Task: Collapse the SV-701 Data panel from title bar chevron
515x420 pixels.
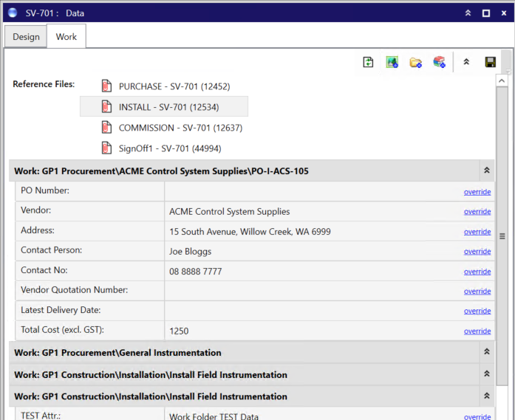Action: coord(468,13)
